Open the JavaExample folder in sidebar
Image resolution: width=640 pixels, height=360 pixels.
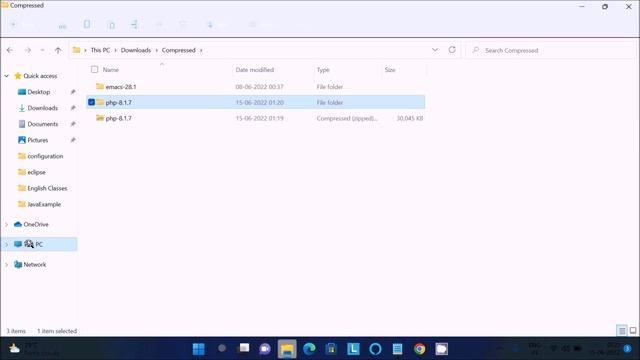point(44,204)
